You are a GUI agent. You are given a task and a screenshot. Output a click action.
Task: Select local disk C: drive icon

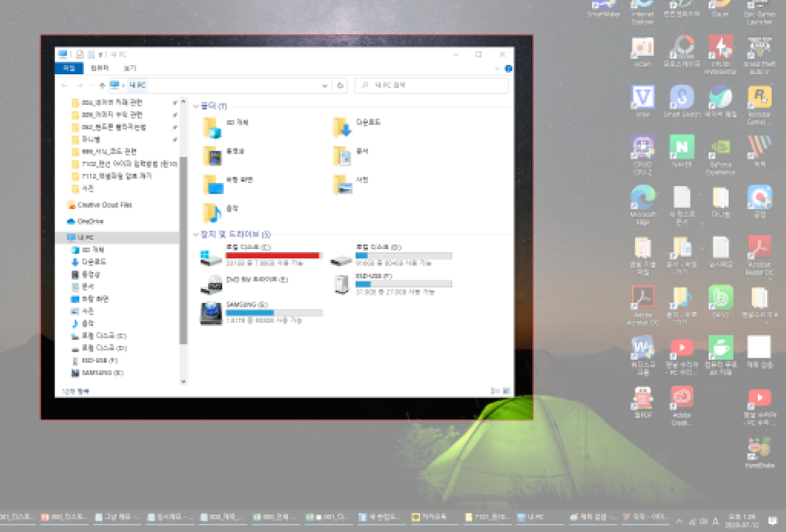pos(211,256)
